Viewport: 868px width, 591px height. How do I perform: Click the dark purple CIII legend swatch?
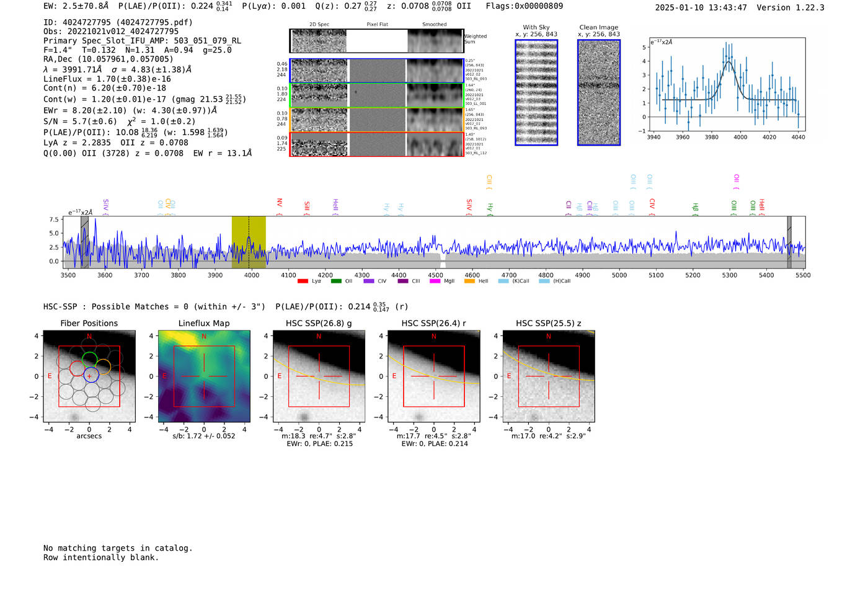403,282
